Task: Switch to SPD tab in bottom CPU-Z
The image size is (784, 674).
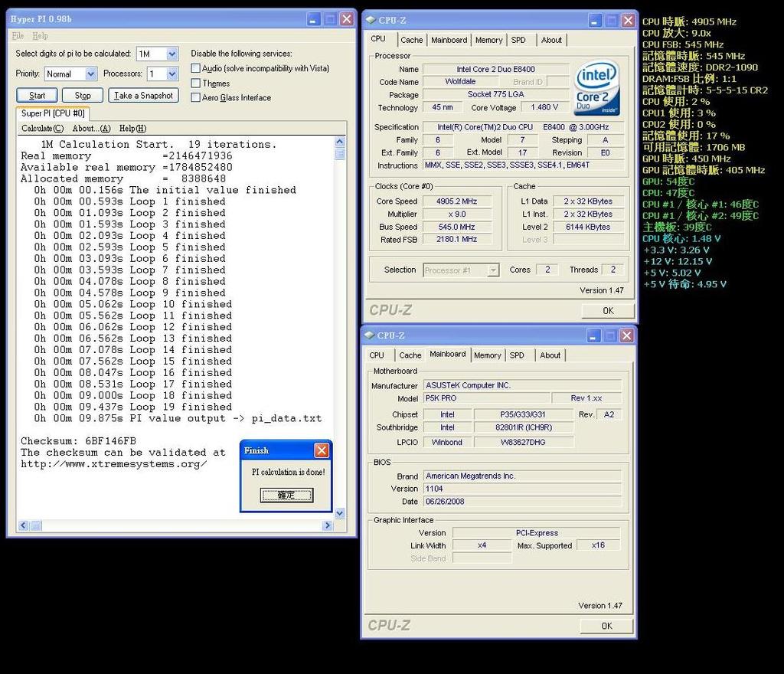Action: click(x=517, y=355)
